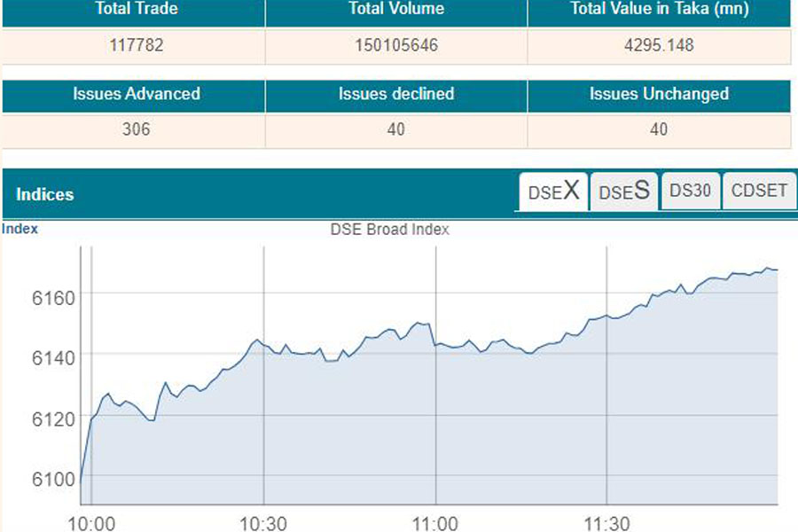Click the 11:00 time axis label

434,523
